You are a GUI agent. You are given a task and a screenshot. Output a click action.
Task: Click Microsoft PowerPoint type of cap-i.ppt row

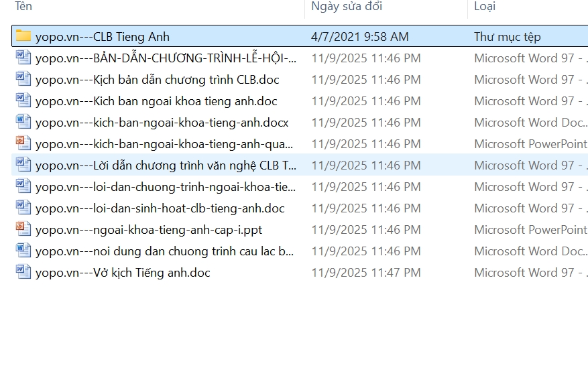pyautogui.click(x=530, y=229)
